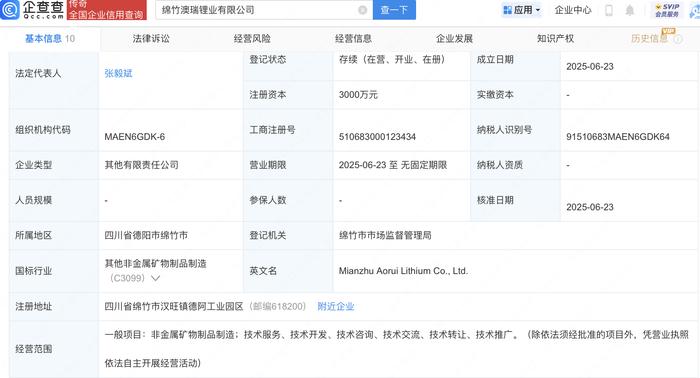Switch to the 法律诉讼 tab
Viewport: 700px width, 378px height.
(x=151, y=39)
